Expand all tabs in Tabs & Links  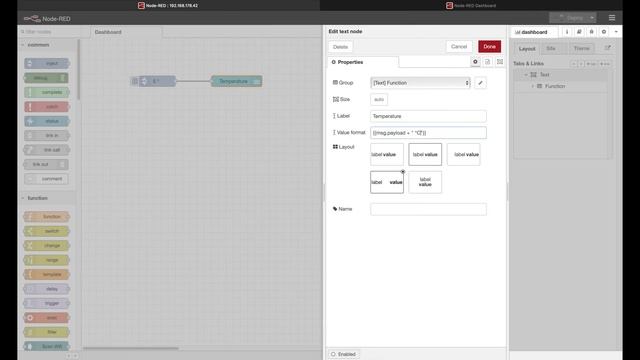(x=581, y=64)
